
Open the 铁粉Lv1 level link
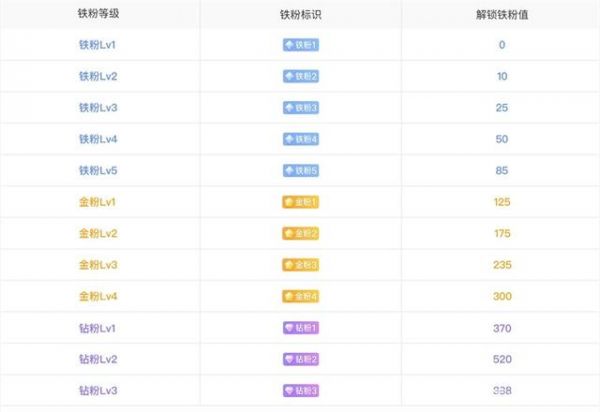pos(98,45)
